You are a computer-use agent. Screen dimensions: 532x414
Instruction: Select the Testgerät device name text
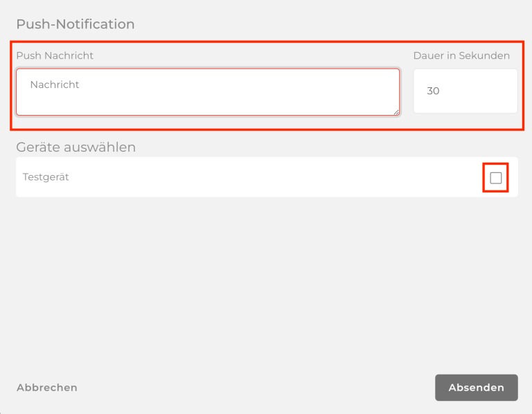pyautogui.click(x=46, y=177)
